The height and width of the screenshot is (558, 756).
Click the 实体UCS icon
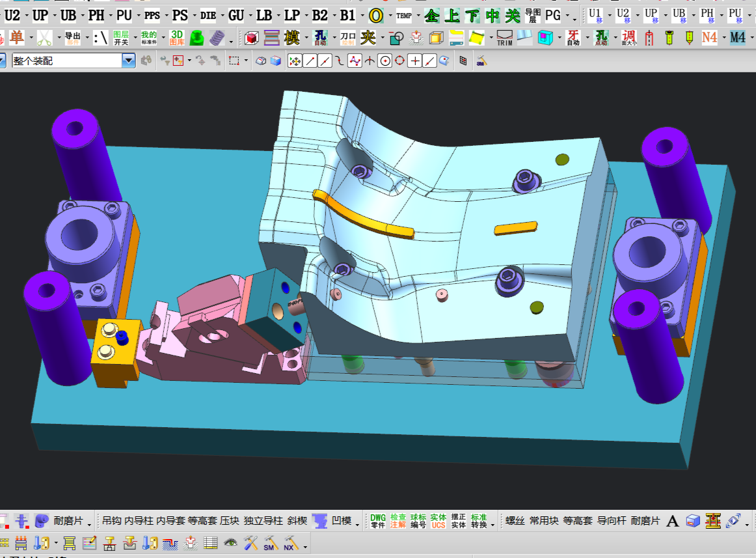click(x=439, y=521)
